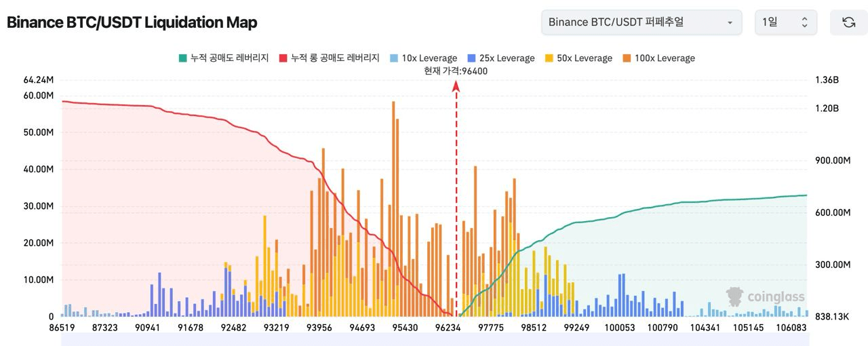Click the right axis label 1.36B

[x=827, y=80]
